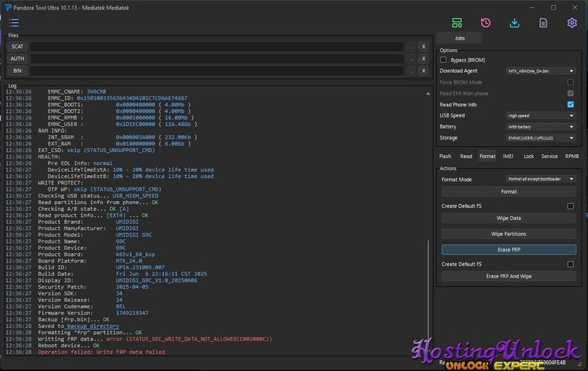This screenshot has height=371, width=588.
Task: Open USB Speed dropdown
Action: pyautogui.click(x=541, y=116)
